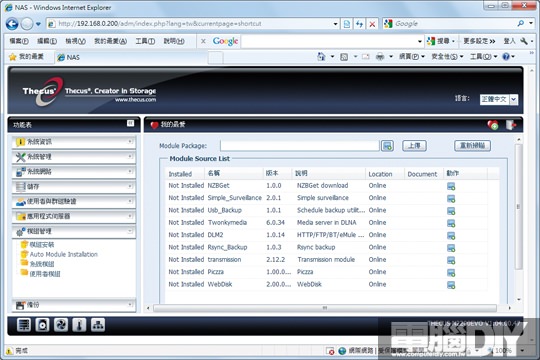Install Piczza with its action icon

pos(451,273)
